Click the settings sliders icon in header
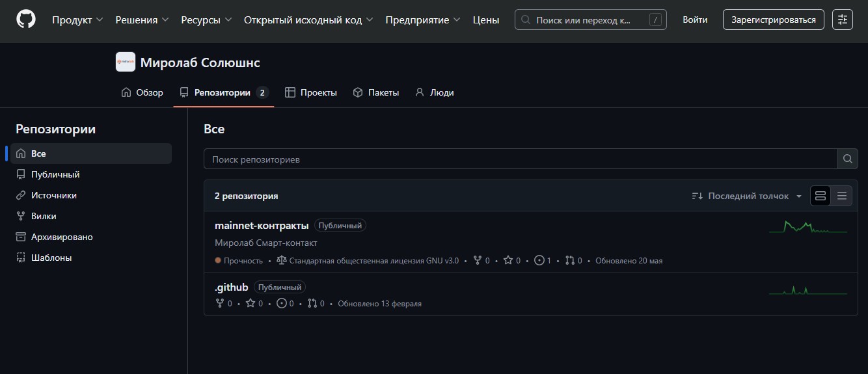 pos(843,20)
